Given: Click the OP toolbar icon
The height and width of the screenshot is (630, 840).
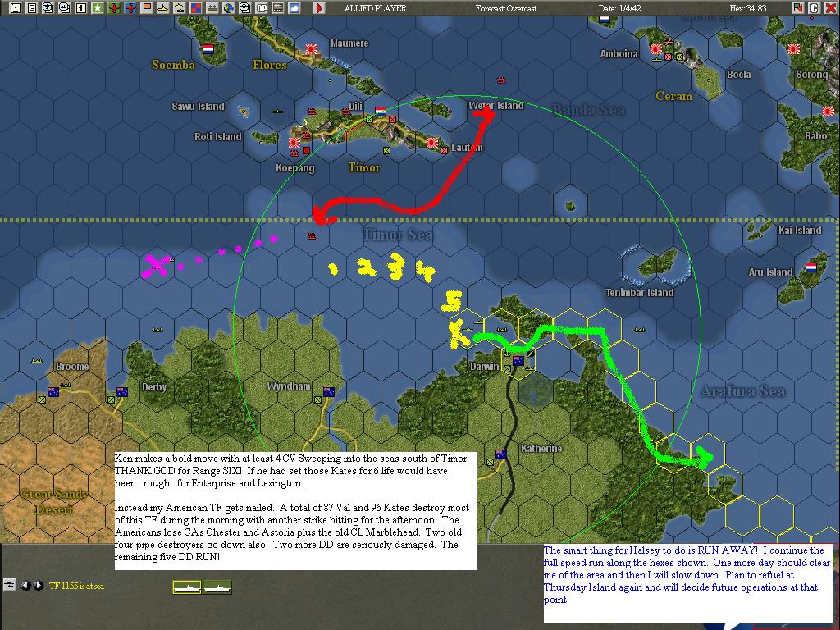Looking at the screenshot, I should [x=262, y=7].
